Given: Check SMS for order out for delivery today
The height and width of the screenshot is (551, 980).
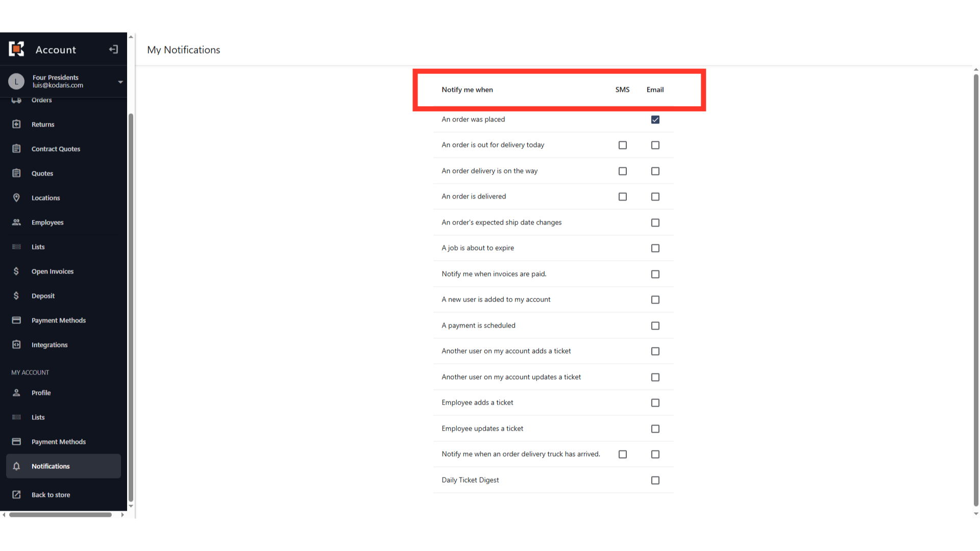Looking at the screenshot, I should (x=623, y=145).
